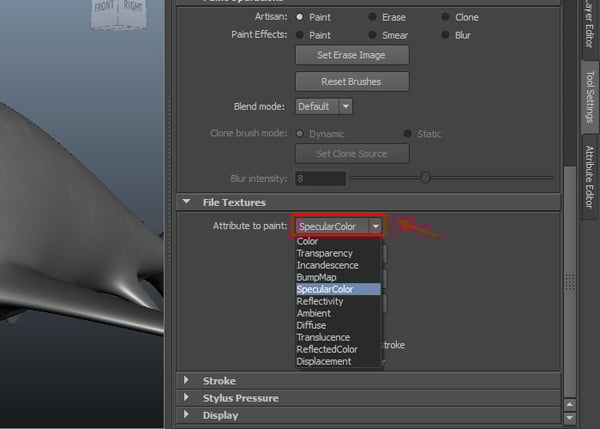Expand the Display section
Screen dimensions: 600x429
pyautogui.click(x=187, y=415)
